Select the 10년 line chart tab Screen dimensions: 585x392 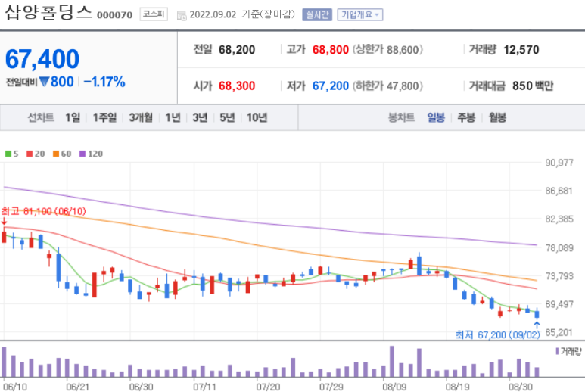[257, 117]
